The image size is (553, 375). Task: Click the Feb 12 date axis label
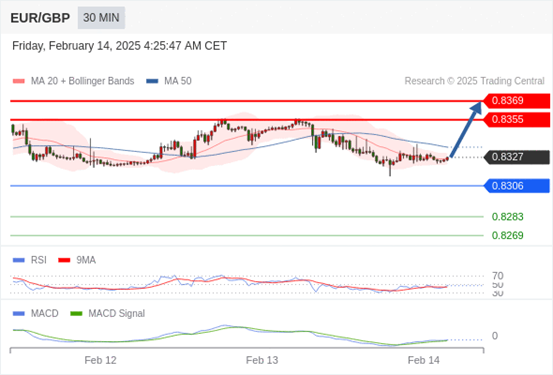pos(101,360)
